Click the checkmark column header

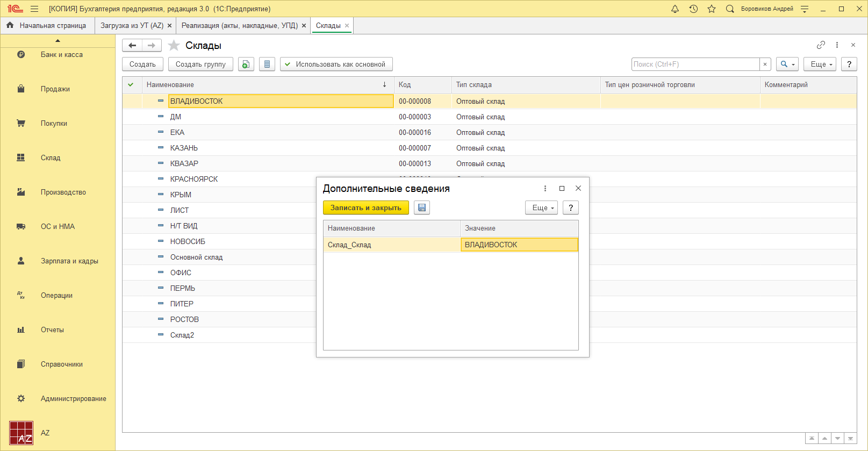pos(131,84)
